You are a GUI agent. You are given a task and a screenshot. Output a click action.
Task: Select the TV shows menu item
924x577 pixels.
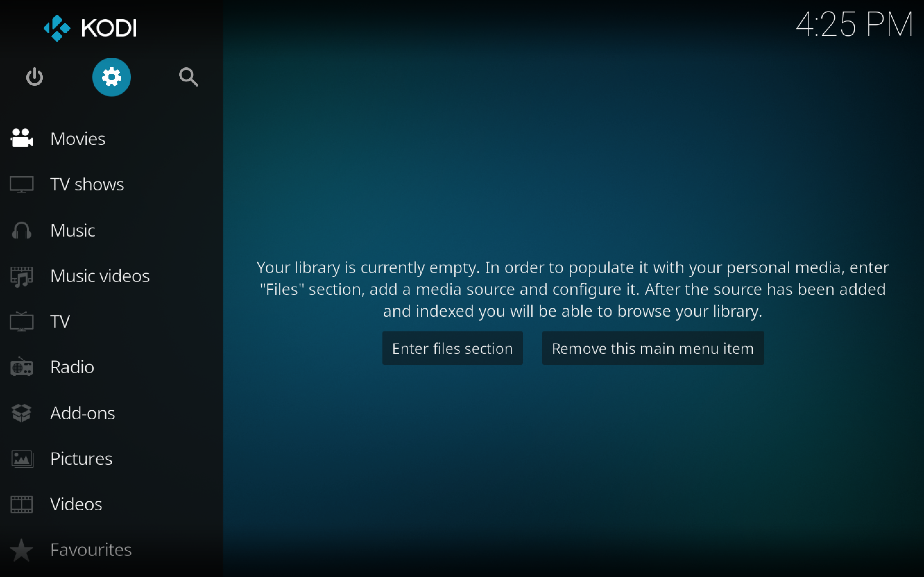pyautogui.click(x=87, y=183)
